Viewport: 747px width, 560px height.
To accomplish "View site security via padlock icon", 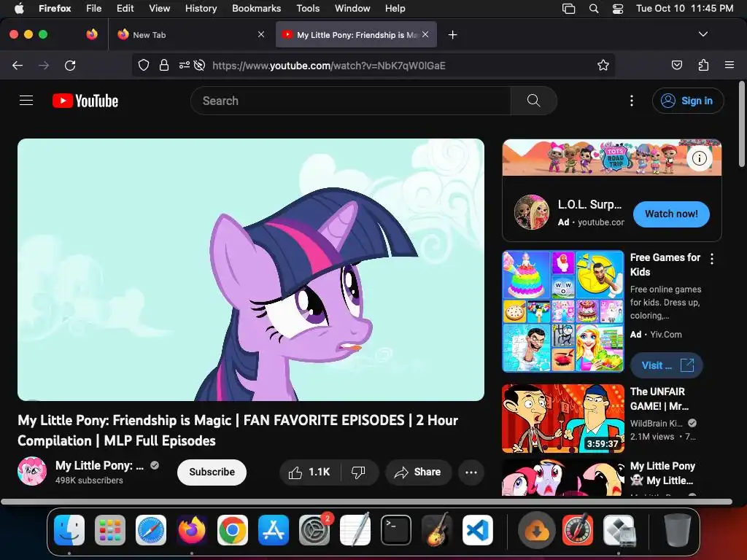I will click(x=164, y=65).
